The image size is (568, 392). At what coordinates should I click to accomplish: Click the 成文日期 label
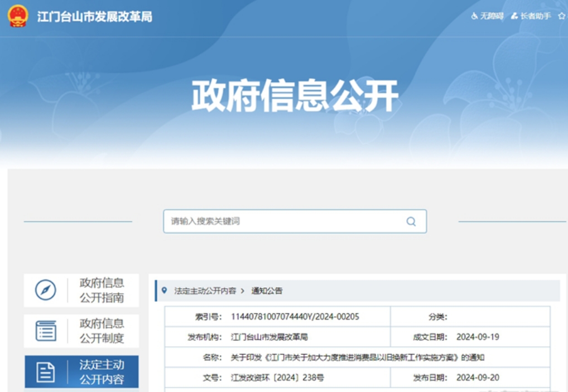pos(430,337)
